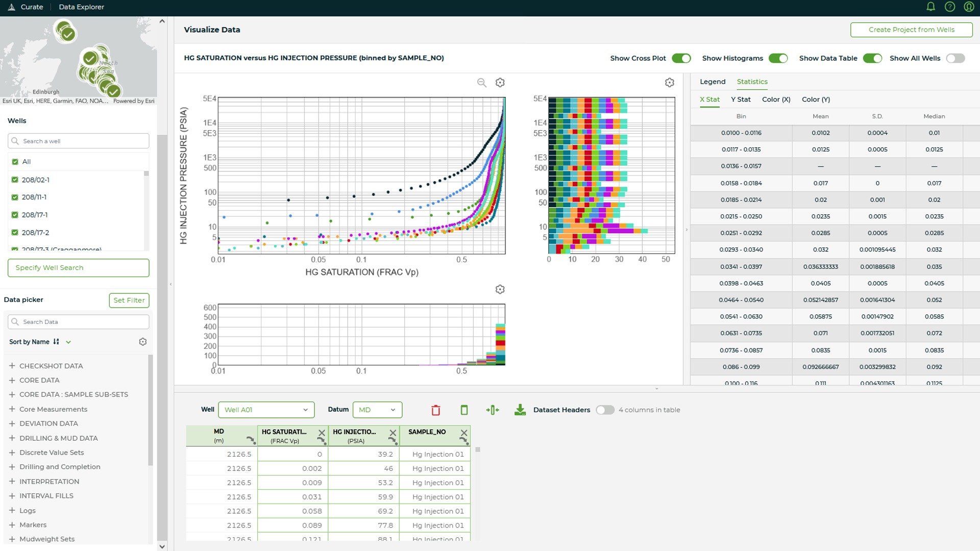980x551 pixels.
Task: Click the data table vertical scrollbar
Action: pyautogui.click(x=478, y=450)
